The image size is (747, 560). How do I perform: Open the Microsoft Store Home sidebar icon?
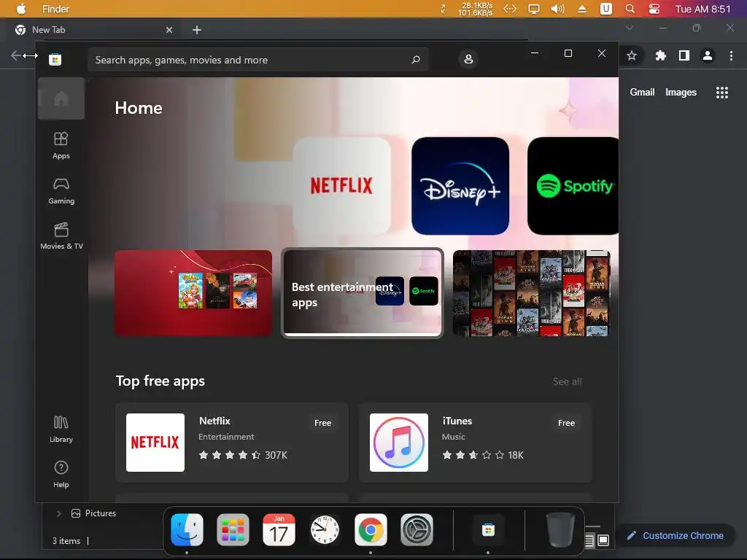coord(61,98)
